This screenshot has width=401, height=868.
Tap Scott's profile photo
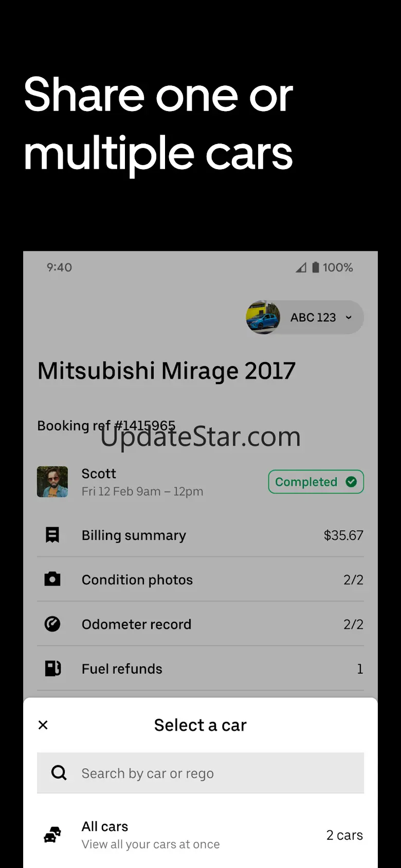tap(52, 482)
